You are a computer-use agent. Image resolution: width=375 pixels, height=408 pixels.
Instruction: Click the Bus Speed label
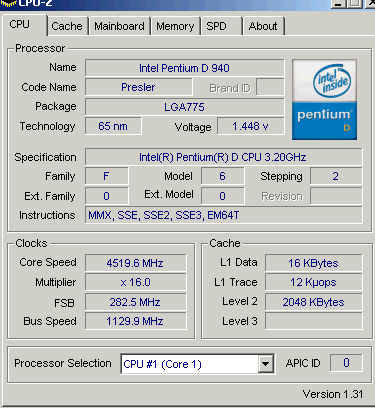50,321
